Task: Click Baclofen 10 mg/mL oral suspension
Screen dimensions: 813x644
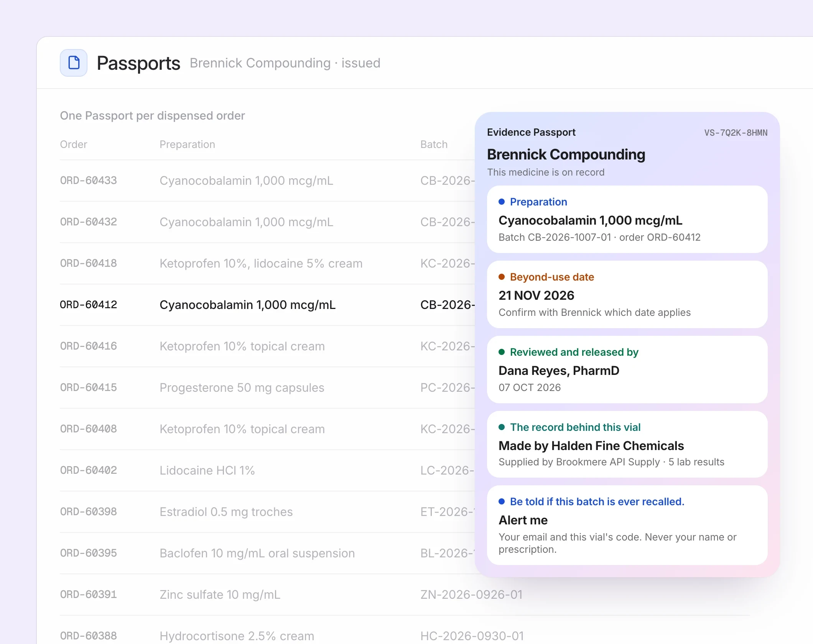Action: 257,553
